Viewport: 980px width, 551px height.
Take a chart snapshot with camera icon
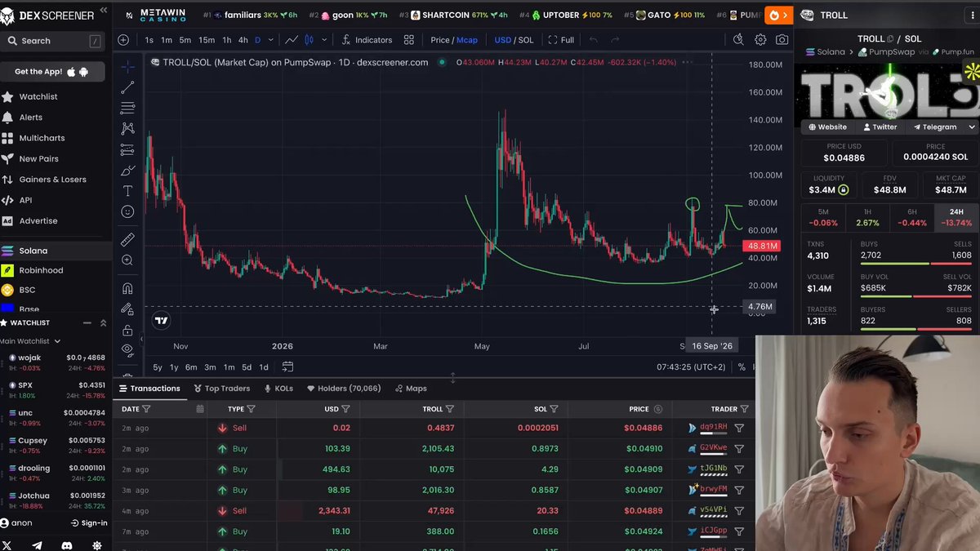(782, 40)
